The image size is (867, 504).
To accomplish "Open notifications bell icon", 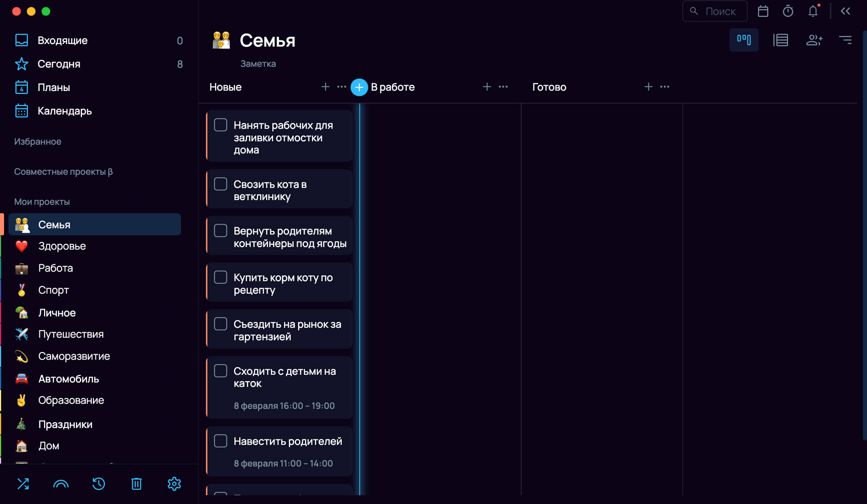I will pos(813,11).
